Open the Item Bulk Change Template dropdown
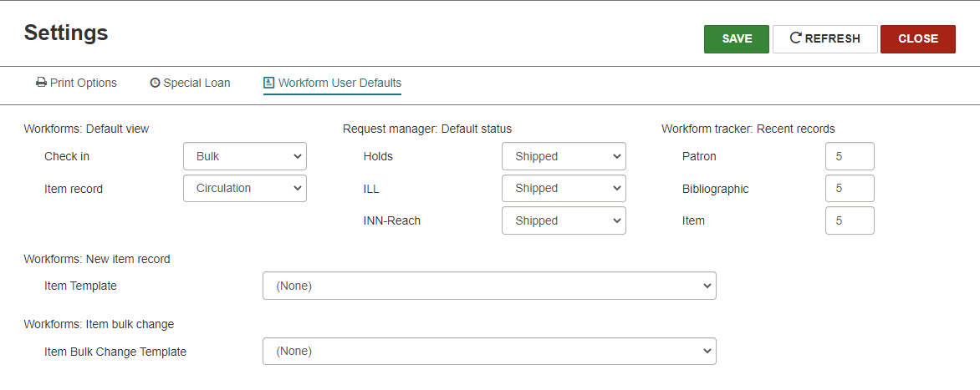The width and height of the screenshot is (980, 390). click(489, 352)
